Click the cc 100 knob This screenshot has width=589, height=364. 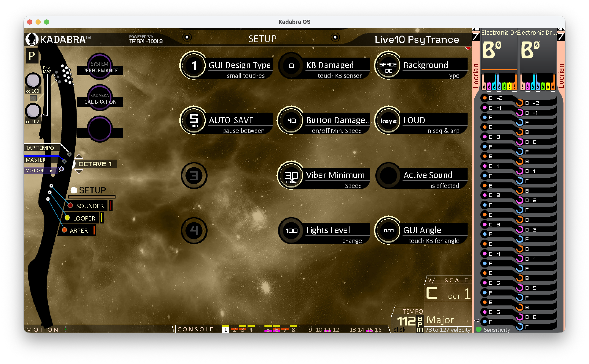point(33,80)
